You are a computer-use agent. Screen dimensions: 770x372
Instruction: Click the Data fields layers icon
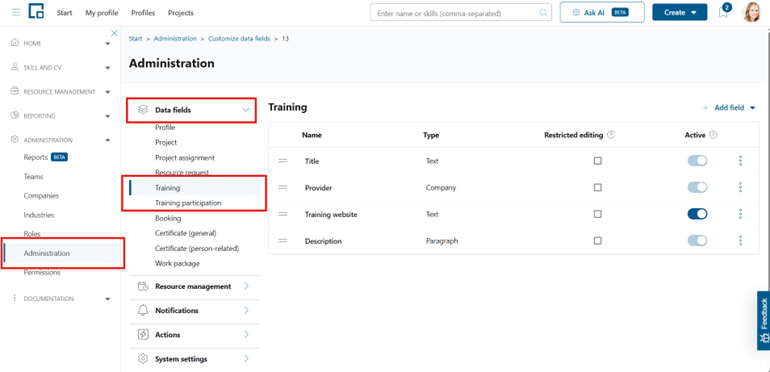[x=142, y=110]
